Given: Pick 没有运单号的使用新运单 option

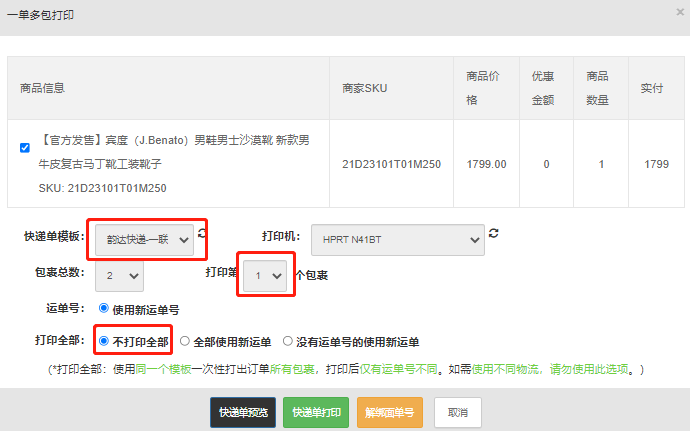Looking at the screenshot, I should pos(289,341).
